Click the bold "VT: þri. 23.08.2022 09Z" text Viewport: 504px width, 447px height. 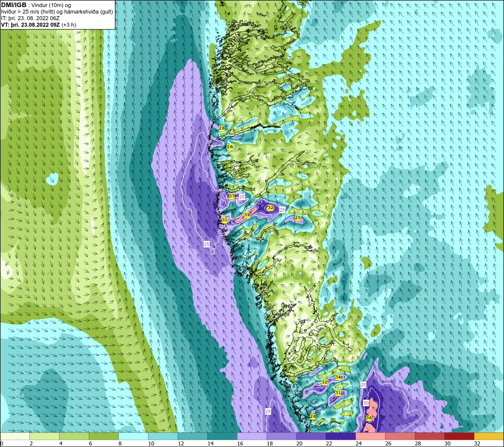click(30, 25)
